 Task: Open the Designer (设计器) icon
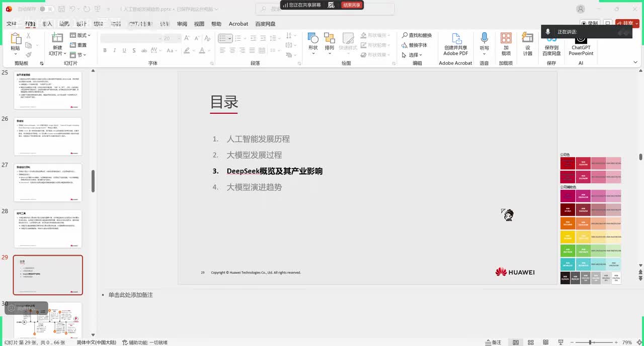pos(527,38)
